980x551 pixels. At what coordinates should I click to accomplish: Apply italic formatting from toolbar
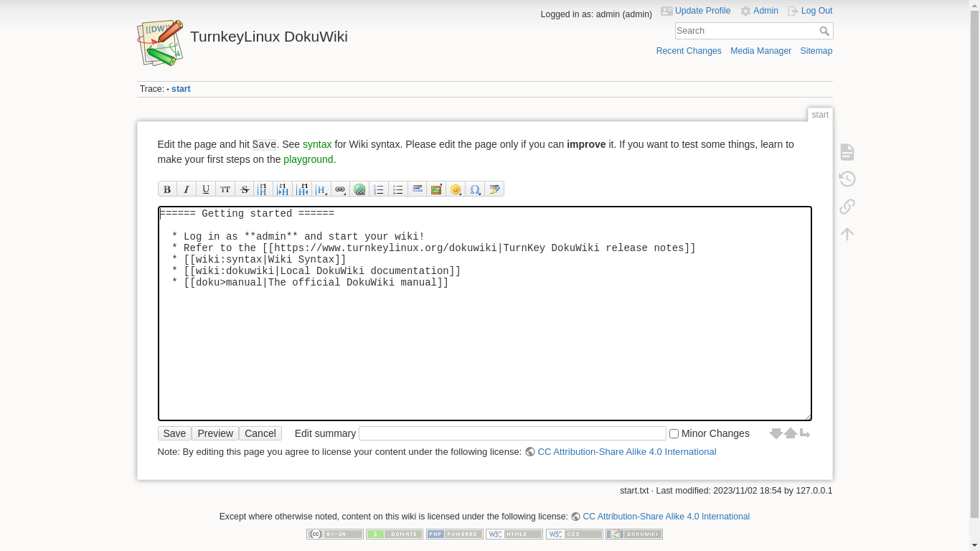187,189
